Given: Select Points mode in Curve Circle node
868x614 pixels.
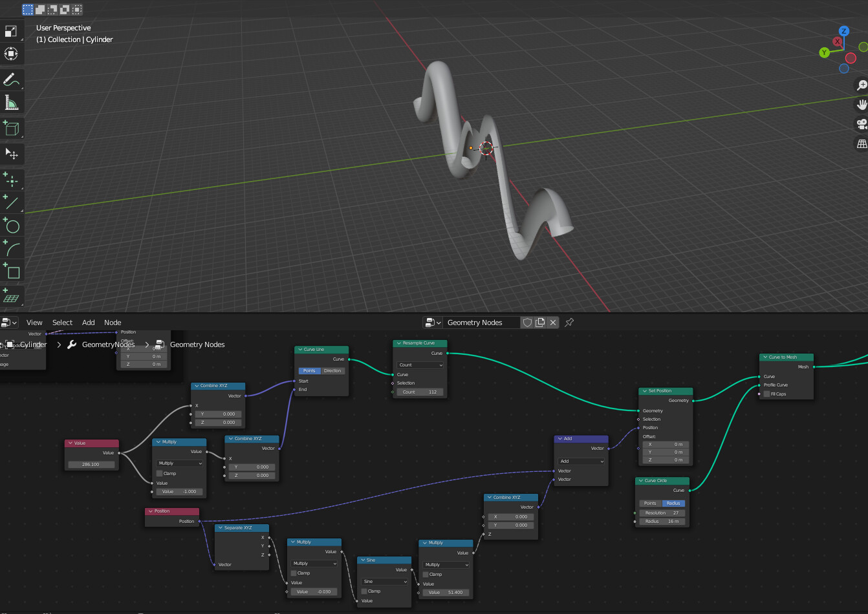Looking at the screenshot, I should click(x=650, y=503).
